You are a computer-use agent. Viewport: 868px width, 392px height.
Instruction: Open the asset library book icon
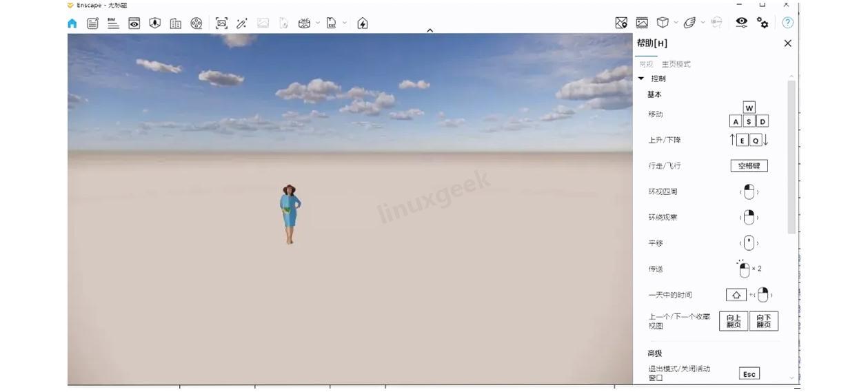176,23
